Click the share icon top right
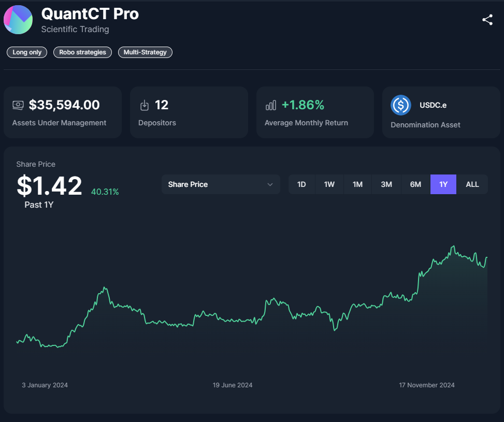This screenshot has height=422, width=504. click(487, 19)
